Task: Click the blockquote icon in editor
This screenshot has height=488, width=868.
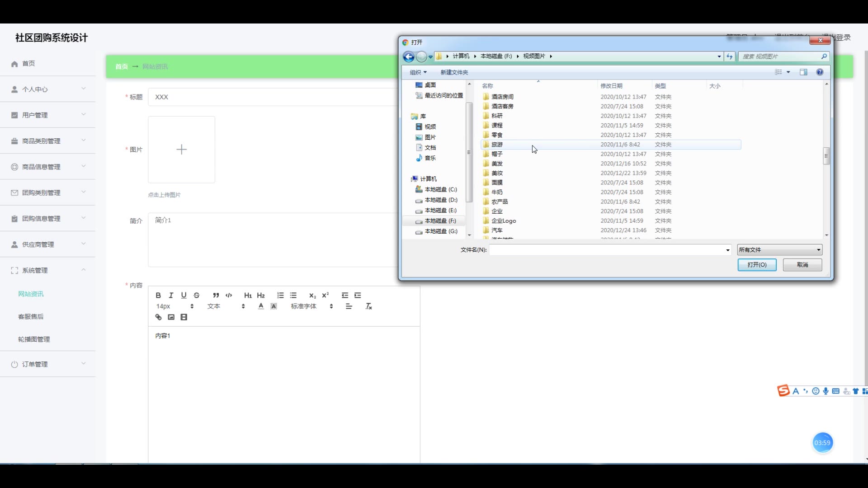Action: [x=216, y=295]
